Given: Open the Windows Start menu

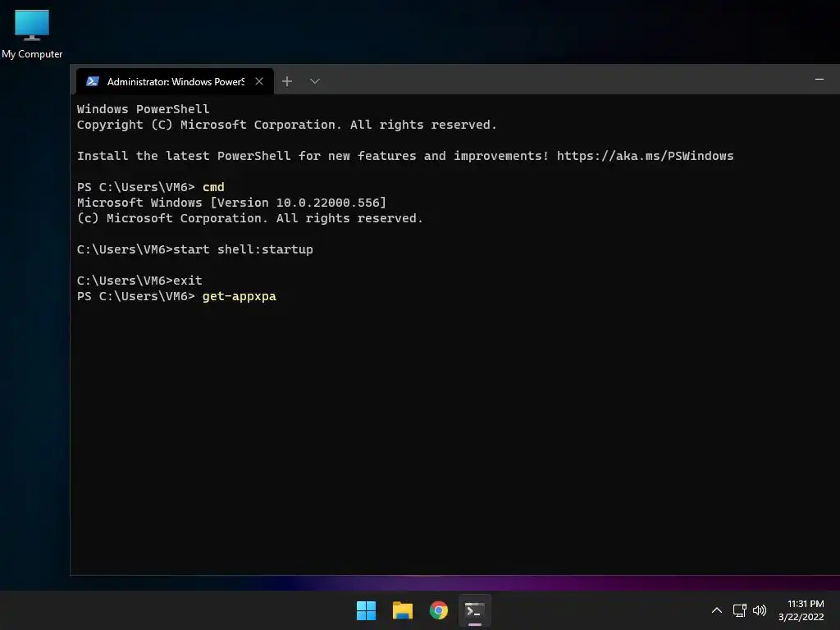Looking at the screenshot, I should pos(367,610).
